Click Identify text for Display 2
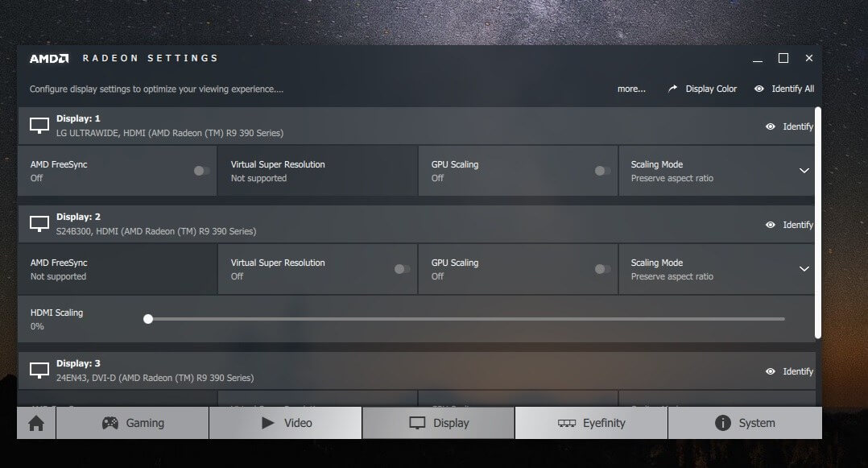 click(x=798, y=224)
